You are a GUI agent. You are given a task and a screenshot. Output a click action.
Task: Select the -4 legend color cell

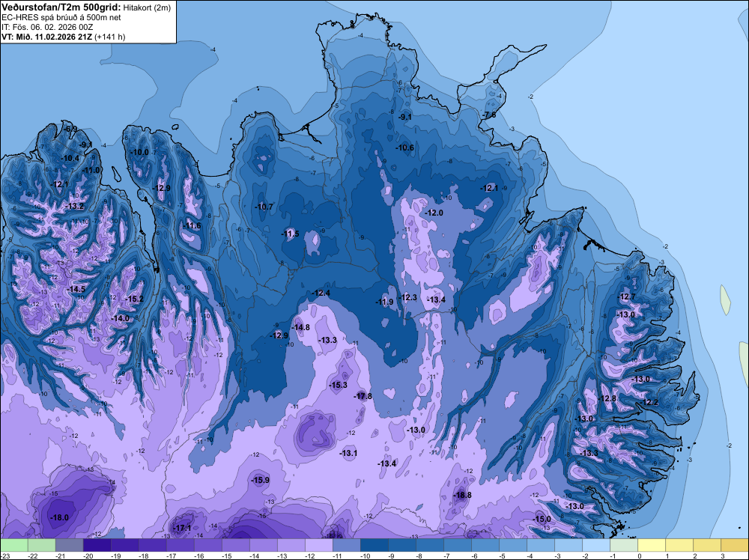point(540,545)
